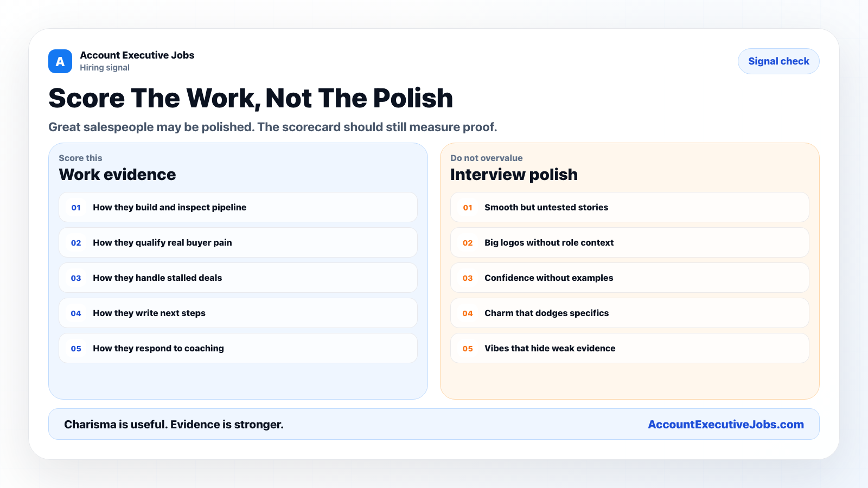The height and width of the screenshot is (488, 868).
Task: Click the headline Score The Work, Not The Polish
Action: (251, 98)
